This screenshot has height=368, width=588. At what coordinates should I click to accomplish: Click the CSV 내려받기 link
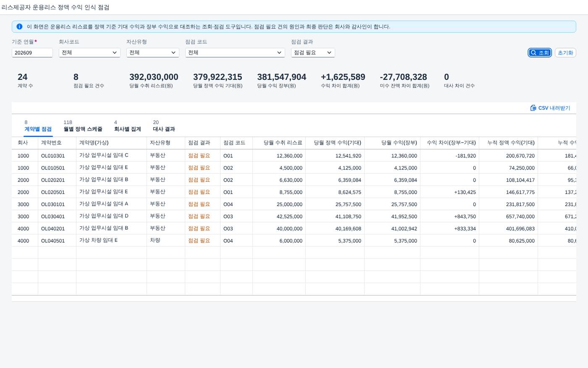(x=550, y=108)
